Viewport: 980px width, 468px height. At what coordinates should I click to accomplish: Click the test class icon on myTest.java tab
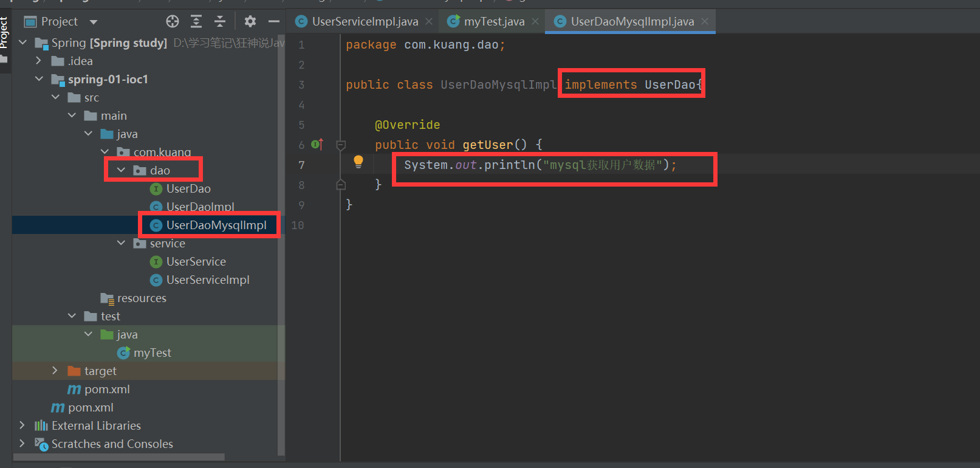453,22
